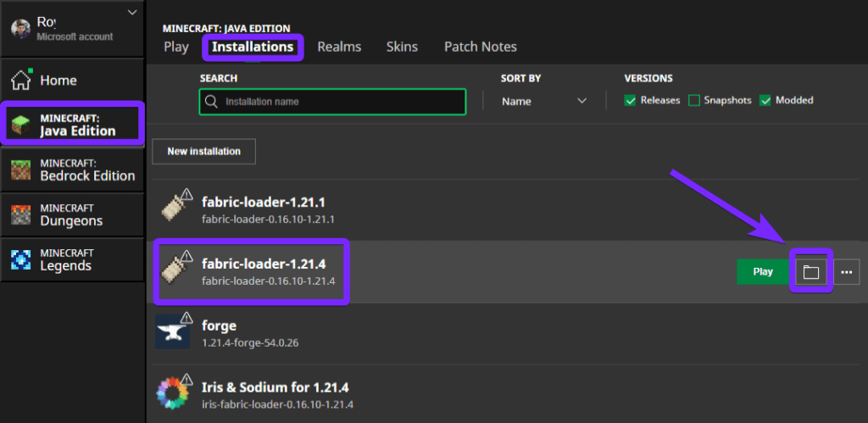Select Minecraft: Java Edition in sidebar
Image resolution: width=868 pixels, height=423 pixels.
[x=72, y=125]
